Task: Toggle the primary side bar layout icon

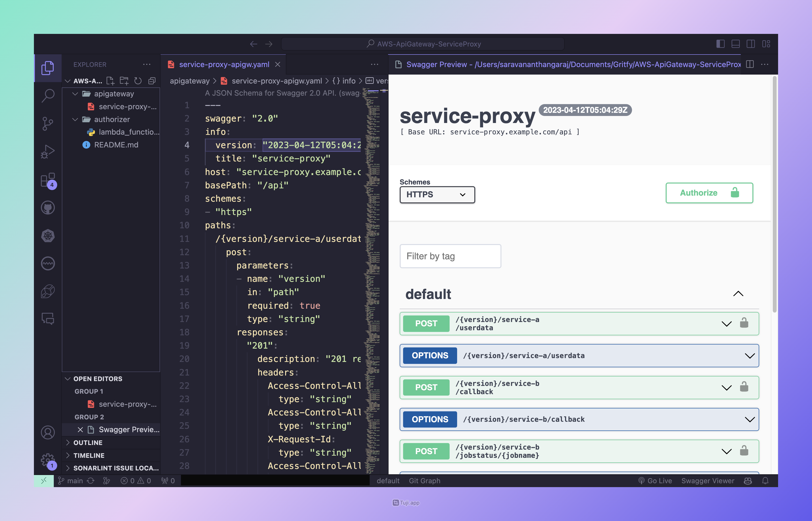Action: pyautogui.click(x=720, y=44)
